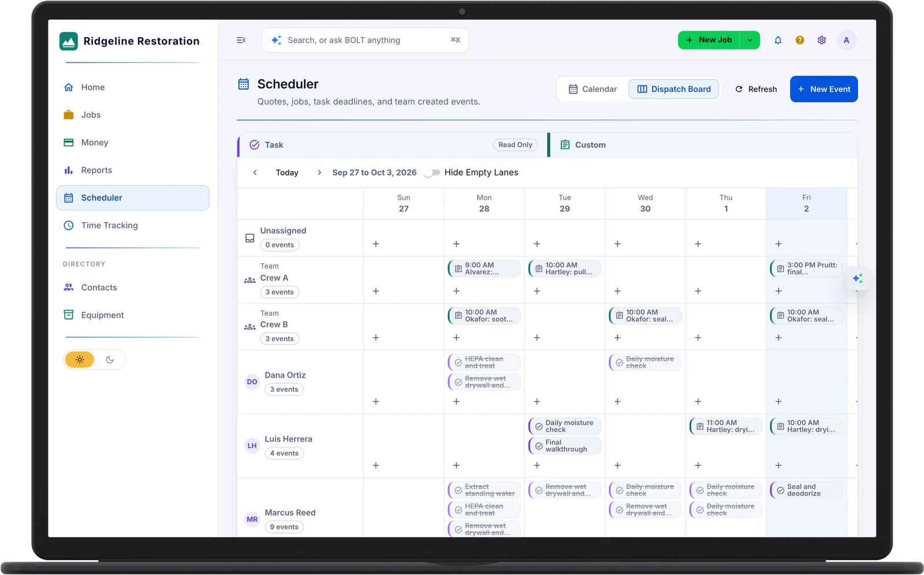Click the Refresh button
Screen dimensions: 924x575
point(756,89)
